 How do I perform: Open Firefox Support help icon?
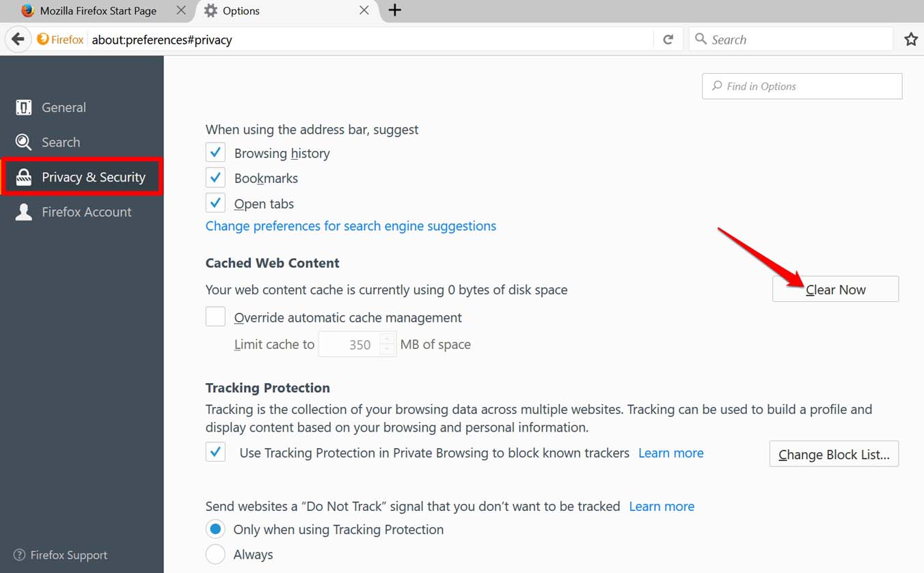[19, 555]
